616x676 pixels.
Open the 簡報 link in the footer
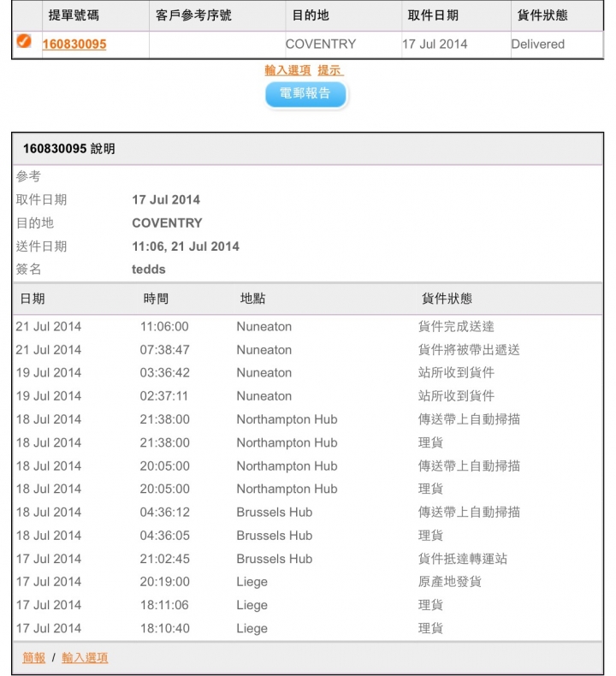(33, 657)
